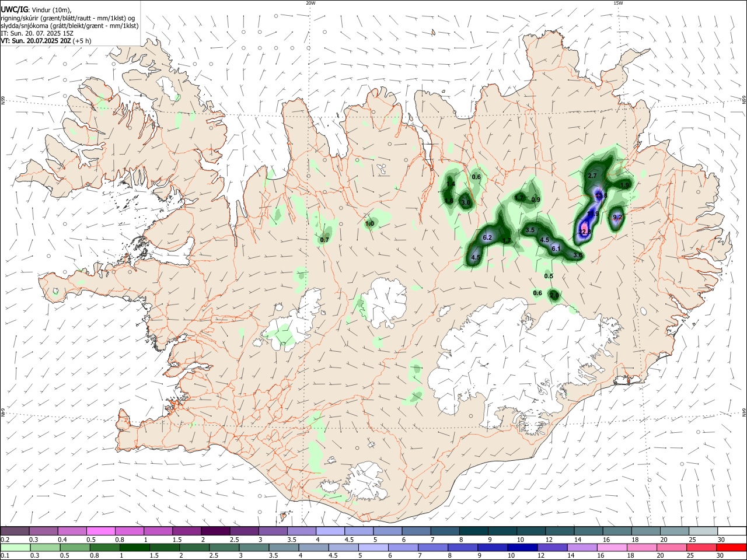The width and height of the screenshot is (747, 560).
Task: Click the 2.0 rainfall value near the glacier
Action: (554, 296)
